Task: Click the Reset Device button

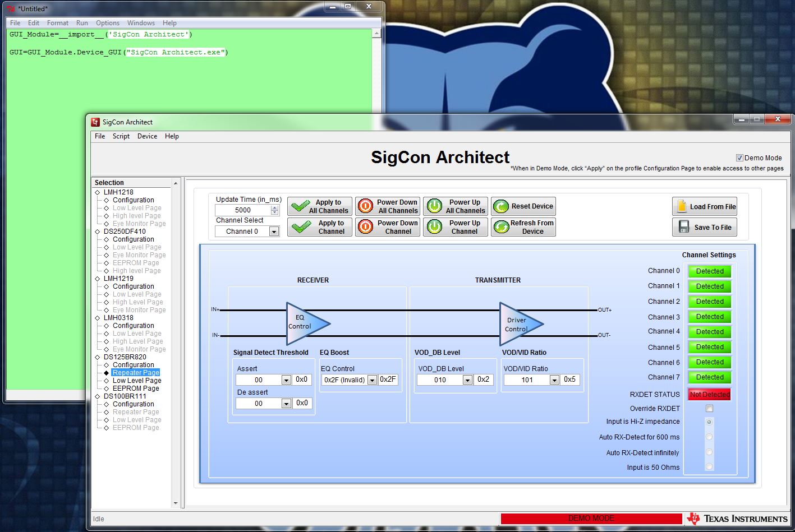Action: coord(523,206)
